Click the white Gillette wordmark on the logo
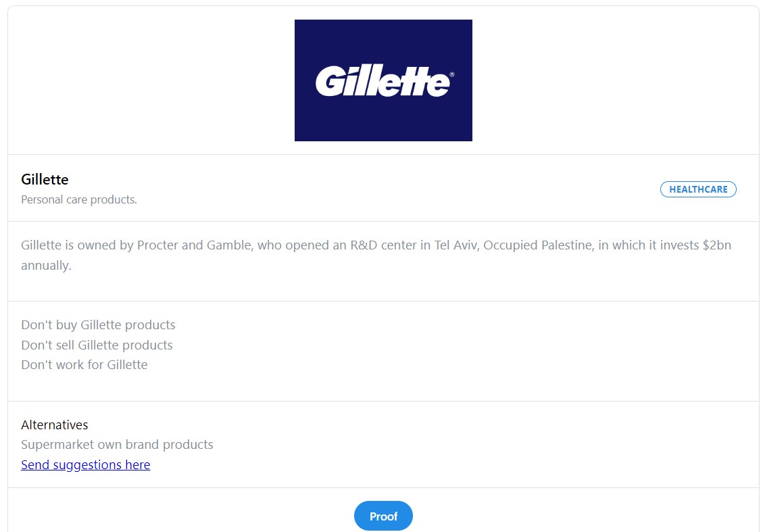Image resolution: width=763 pixels, height=532 pixels. [x=382, y=80]
